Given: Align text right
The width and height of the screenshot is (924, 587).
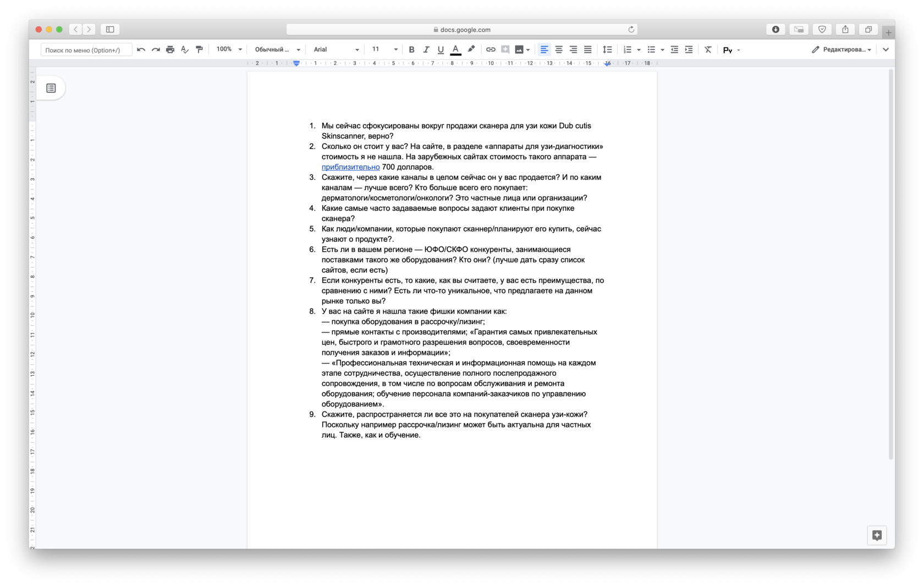Looking at the screenshot, I should click(x=573, y=50).
